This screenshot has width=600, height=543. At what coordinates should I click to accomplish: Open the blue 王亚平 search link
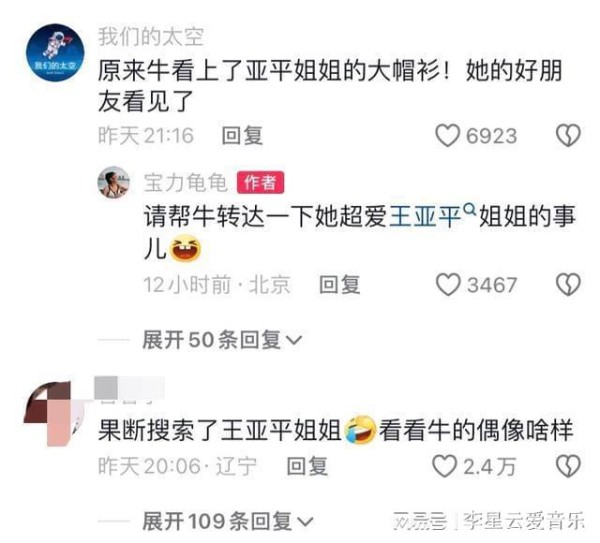[x=426, y=217]
